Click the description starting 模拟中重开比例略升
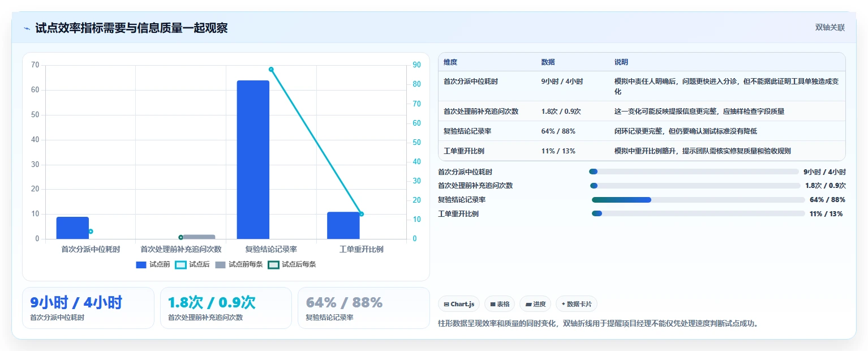 point(703,151)
